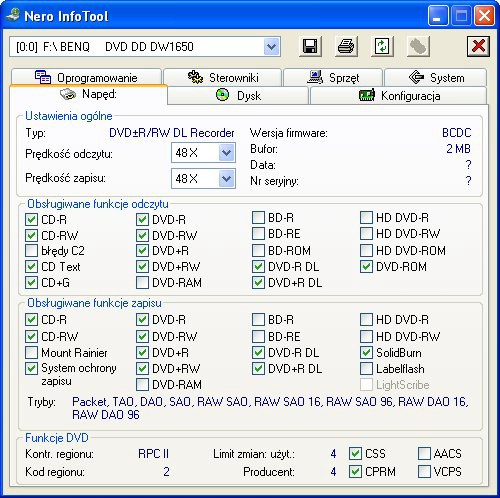Click the Sprzęt computer icon
This screenshot has width=500, height=498.
pyautogui.click(x=315, y=77)
